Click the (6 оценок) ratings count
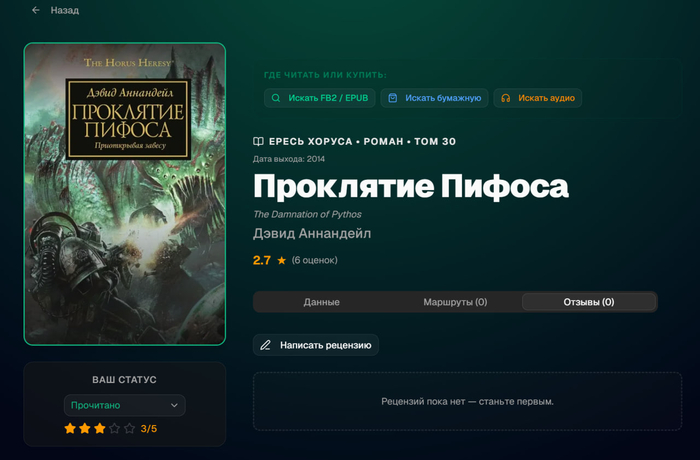This screenshot has height=460, width=700. 314,260
